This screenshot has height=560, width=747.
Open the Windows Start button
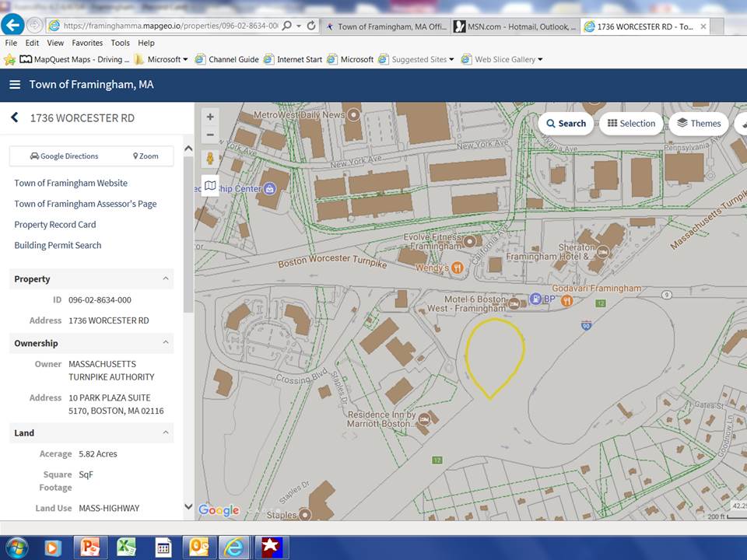(16, 548)
